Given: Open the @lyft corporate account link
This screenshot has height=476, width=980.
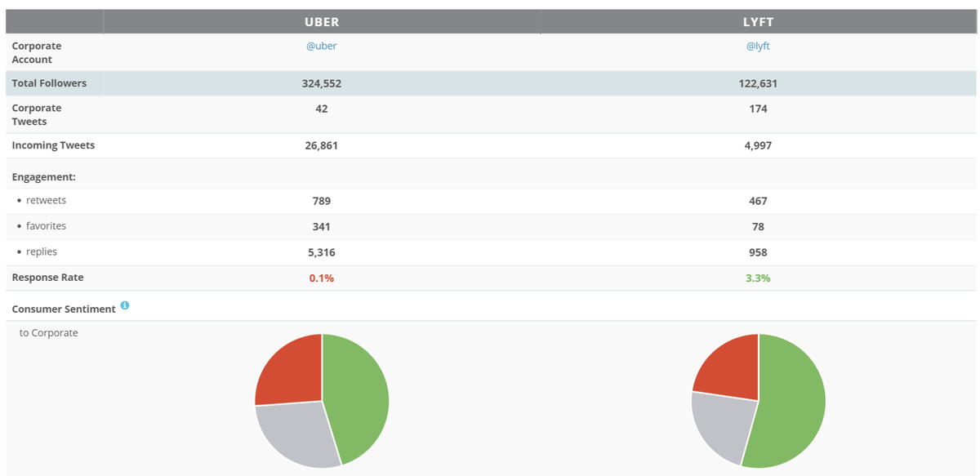Looking at the screenshot, I should tap(758, 46).
